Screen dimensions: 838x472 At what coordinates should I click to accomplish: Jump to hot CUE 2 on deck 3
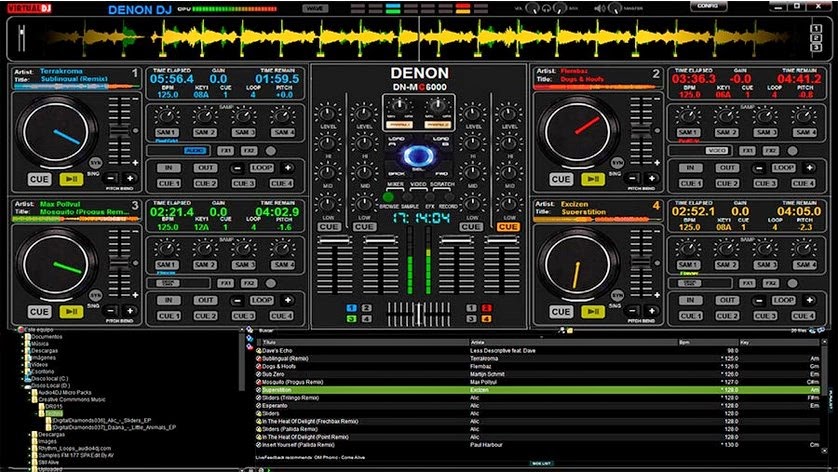tap(206, 316)
